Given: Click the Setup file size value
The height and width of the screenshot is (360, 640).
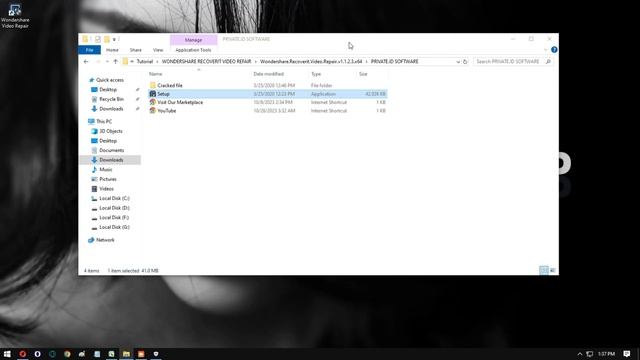Looking at the screenshot, I should 375,94.
